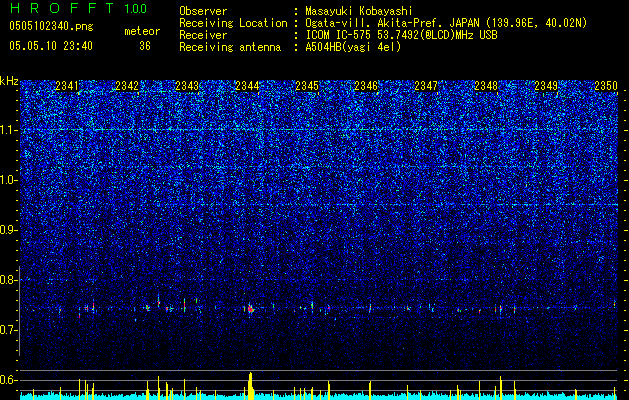Click the 1.1 kHz axis label
The image size is (629, 400).
tap(7, 130)
